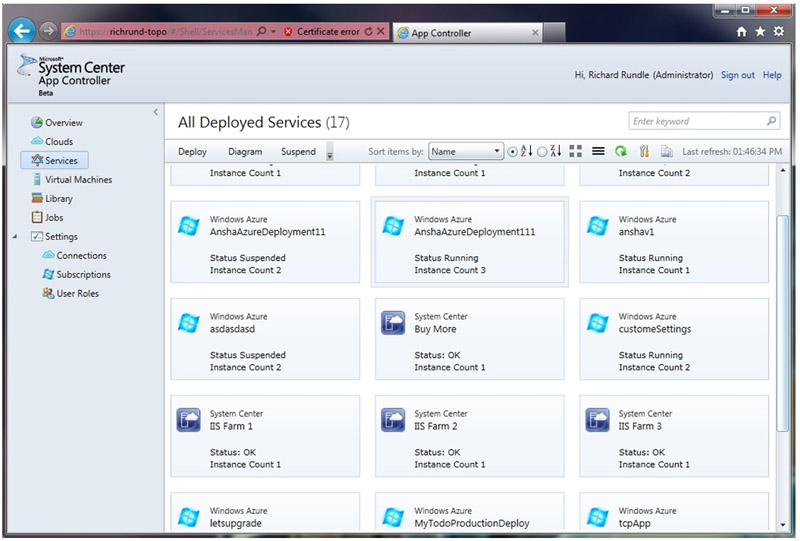Click the Enter keyword search field

(704, 121)
